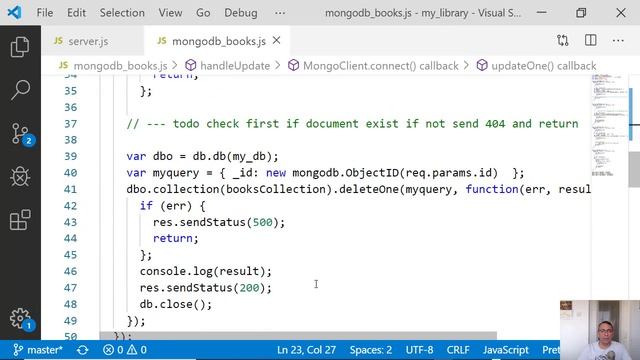Change indentation via Spaces: 2

[x=371, y=350]
